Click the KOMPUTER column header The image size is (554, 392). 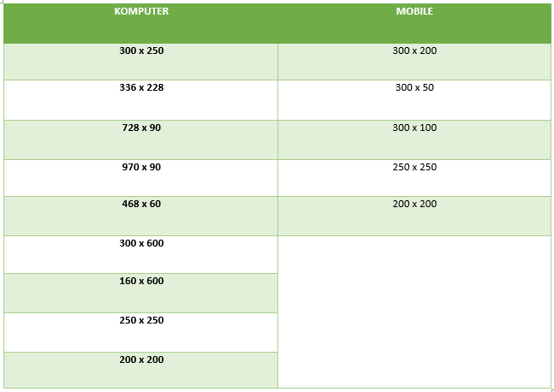tap(141, 12)
